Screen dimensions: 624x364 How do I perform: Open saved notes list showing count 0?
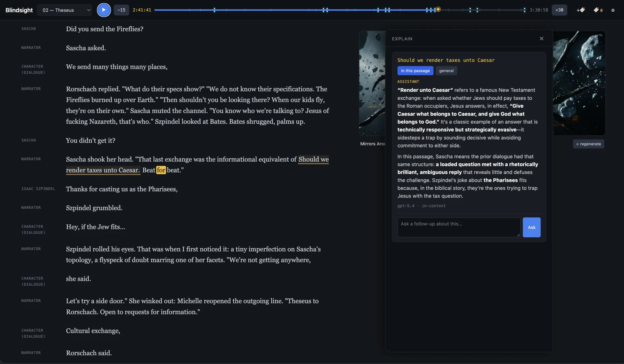pyautogui.click(x=598, y=10)
